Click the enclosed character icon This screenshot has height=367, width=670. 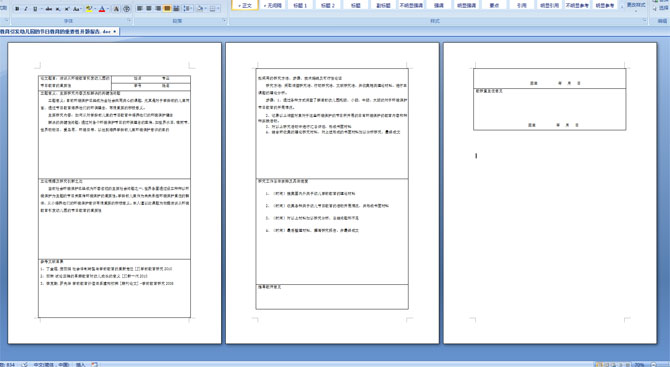(x=127, y=9)
